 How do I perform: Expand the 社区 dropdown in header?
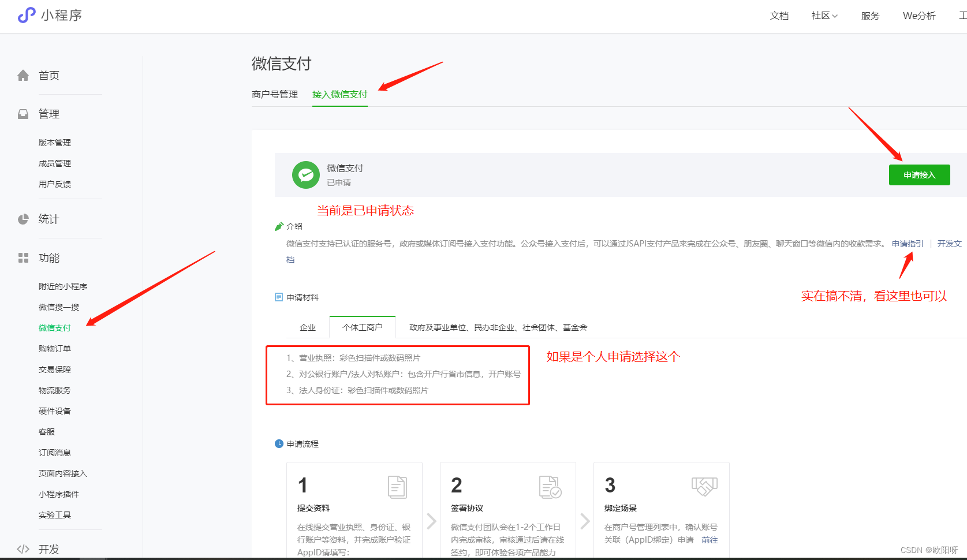coord(824,16)
